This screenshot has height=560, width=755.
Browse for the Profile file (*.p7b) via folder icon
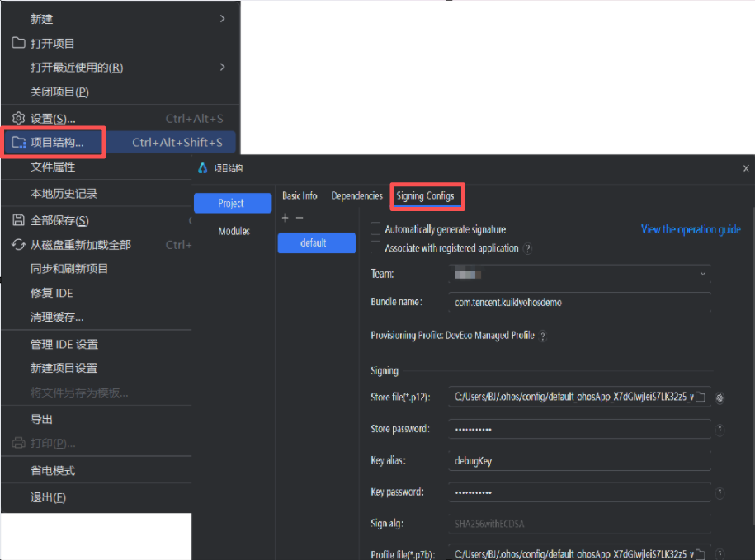click(701, 553)
